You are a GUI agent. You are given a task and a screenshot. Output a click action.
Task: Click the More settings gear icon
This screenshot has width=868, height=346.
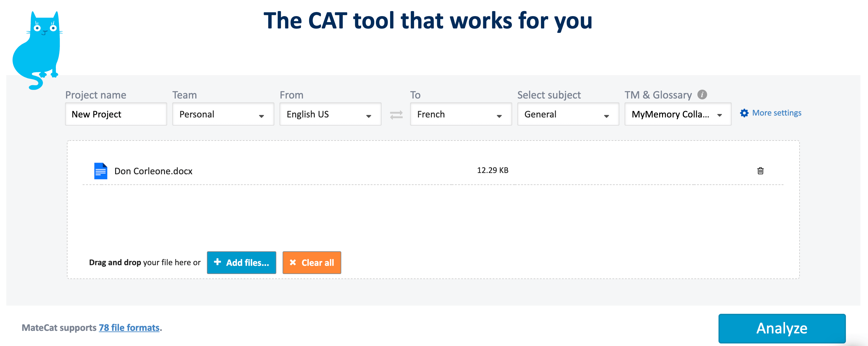(x=744, y=113)
